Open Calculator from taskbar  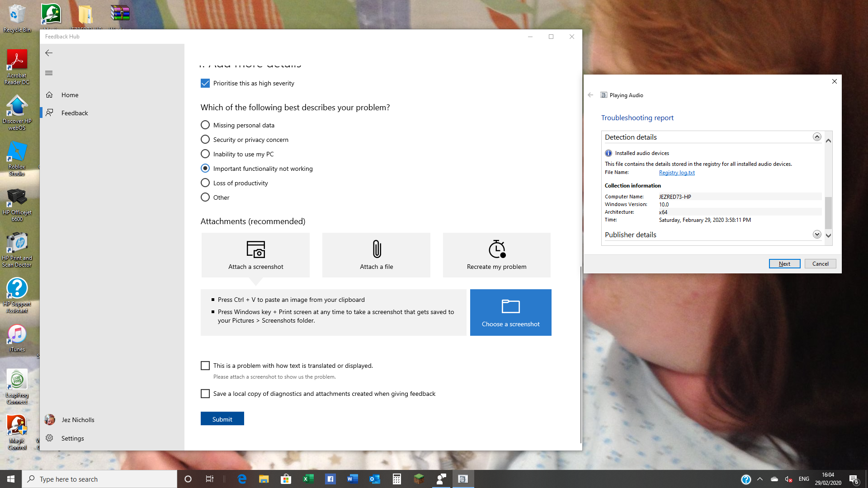coord(397,479)
